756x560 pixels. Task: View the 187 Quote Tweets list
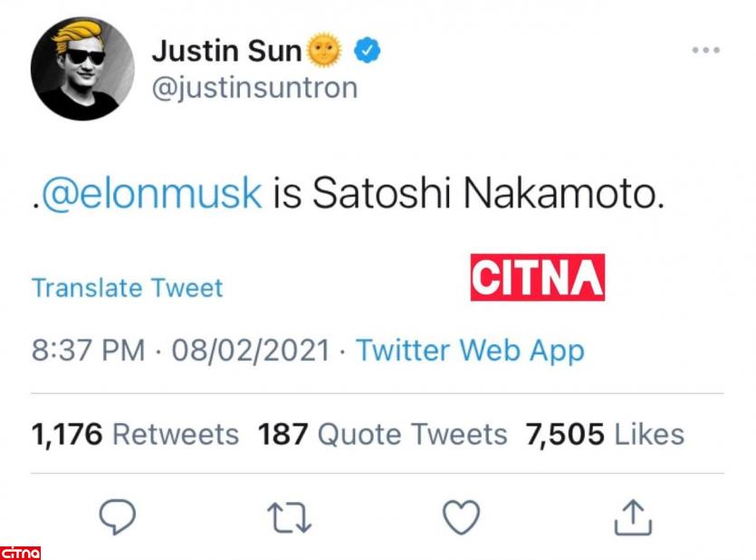tap(382, 435)
